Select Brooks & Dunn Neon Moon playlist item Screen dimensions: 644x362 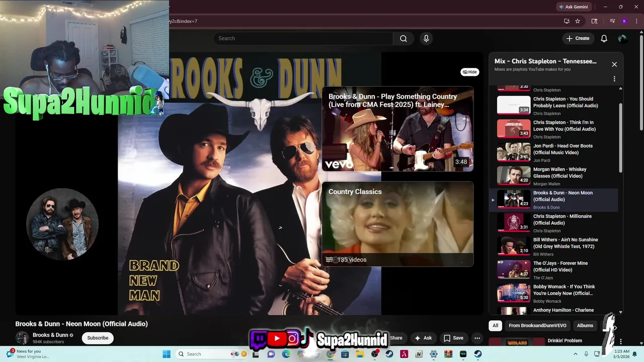(x=553, y=200)
